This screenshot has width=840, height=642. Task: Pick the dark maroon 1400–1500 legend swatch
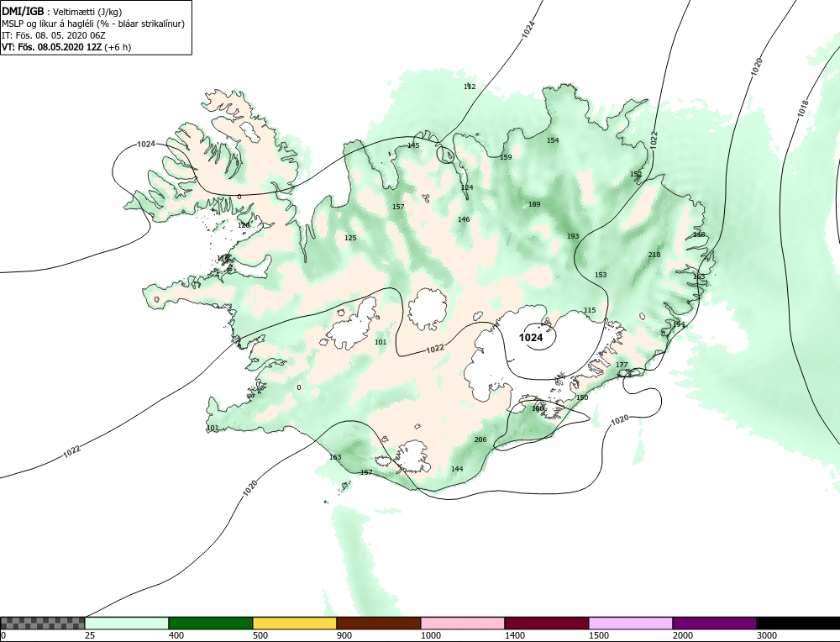pyautogui.click(x=547, y=623)
